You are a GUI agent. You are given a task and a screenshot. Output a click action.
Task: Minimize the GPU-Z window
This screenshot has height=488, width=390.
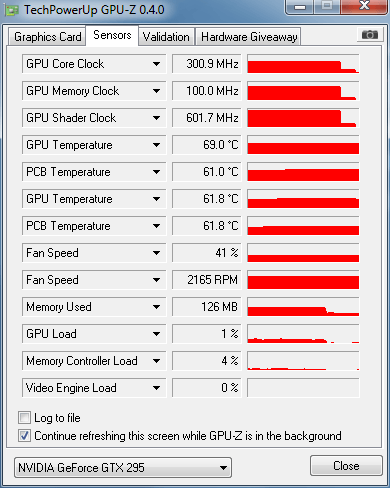click(x=300, y=7)
